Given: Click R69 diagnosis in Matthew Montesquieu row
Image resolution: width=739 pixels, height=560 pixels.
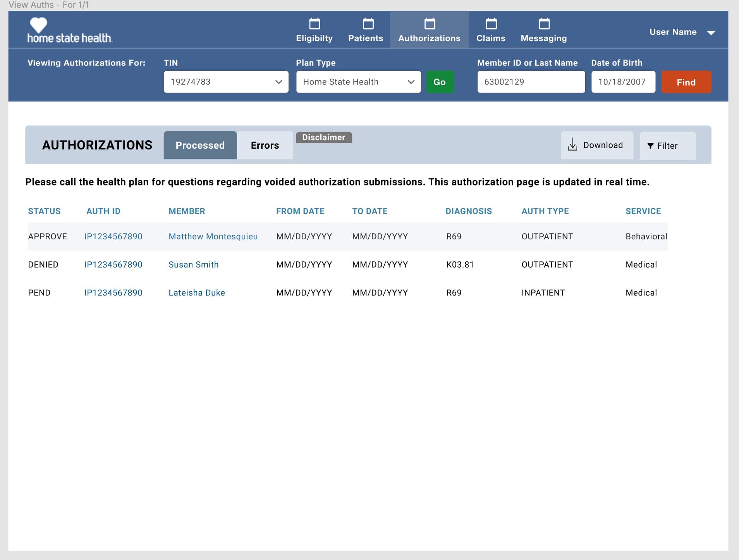Looking at the screenshot, I should point(454,237).
